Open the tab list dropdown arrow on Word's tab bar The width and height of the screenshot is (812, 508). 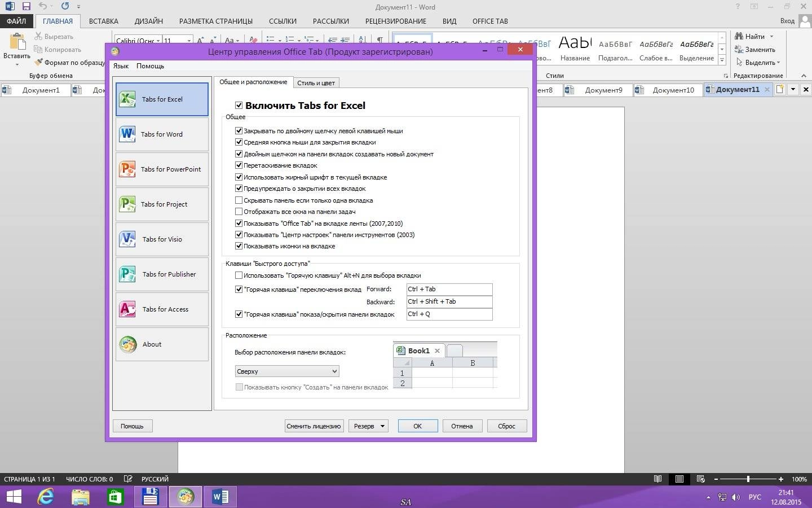point(793,89)
